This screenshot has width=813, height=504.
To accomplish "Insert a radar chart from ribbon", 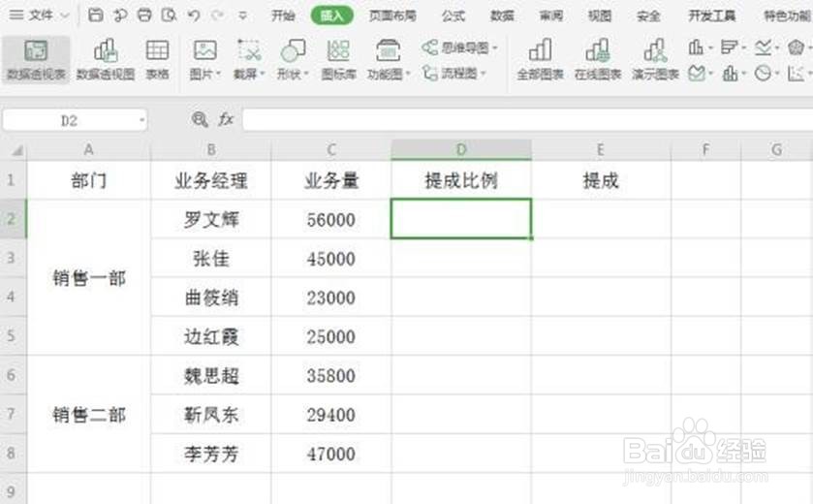I will pyautogui.click(x=797, y=47).
